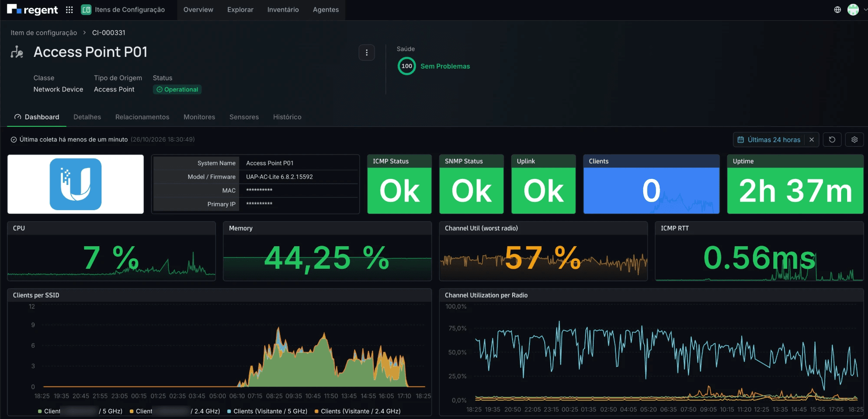Screen dimensions: 868x419
Task: Click the regent logo
Action: 33,10
